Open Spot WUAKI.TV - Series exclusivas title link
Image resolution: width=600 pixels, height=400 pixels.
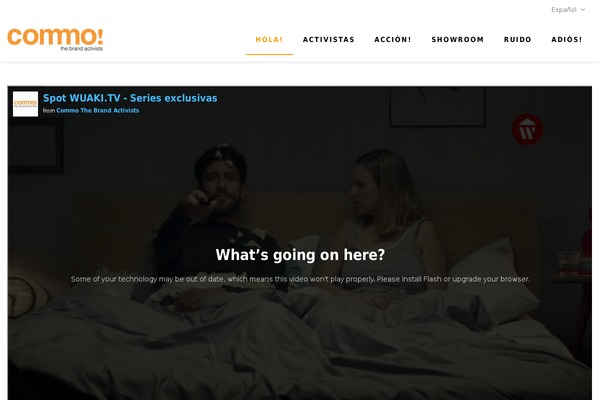(x=130, y=98)
